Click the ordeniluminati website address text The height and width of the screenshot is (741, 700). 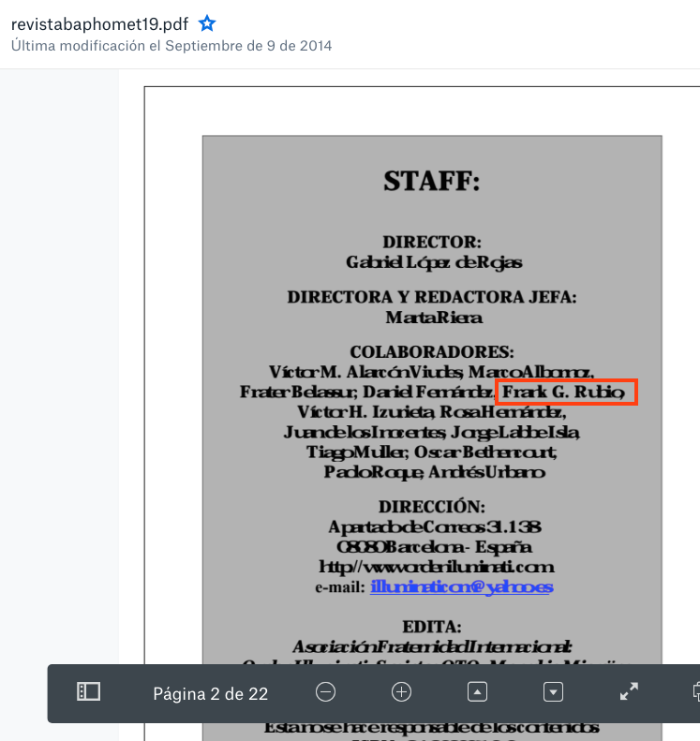[x=437, y=567]
